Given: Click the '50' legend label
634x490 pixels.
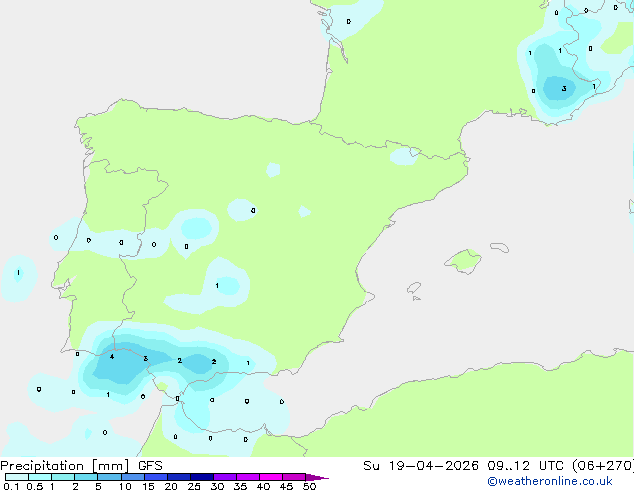Looking at the screenshot, I should coord(309,486).
